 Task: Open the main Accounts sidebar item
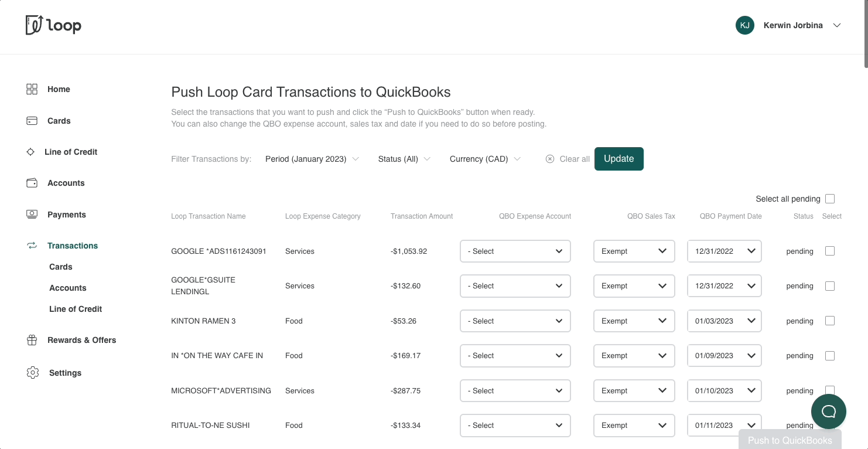pos(66,183)
